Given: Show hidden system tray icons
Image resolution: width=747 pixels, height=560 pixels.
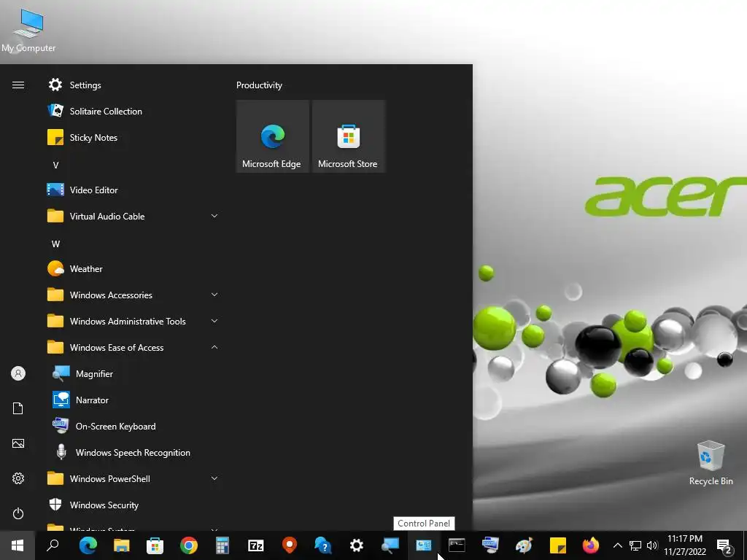Looking at the screenshot, I should point(617,545).
